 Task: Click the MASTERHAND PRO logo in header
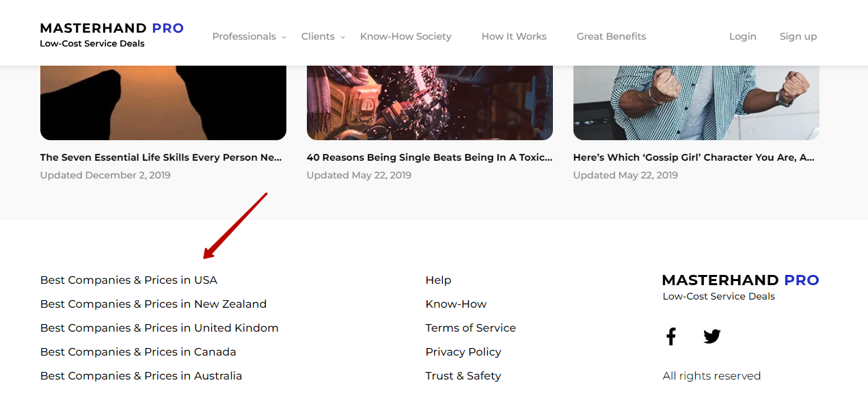(x=112, y=28)
